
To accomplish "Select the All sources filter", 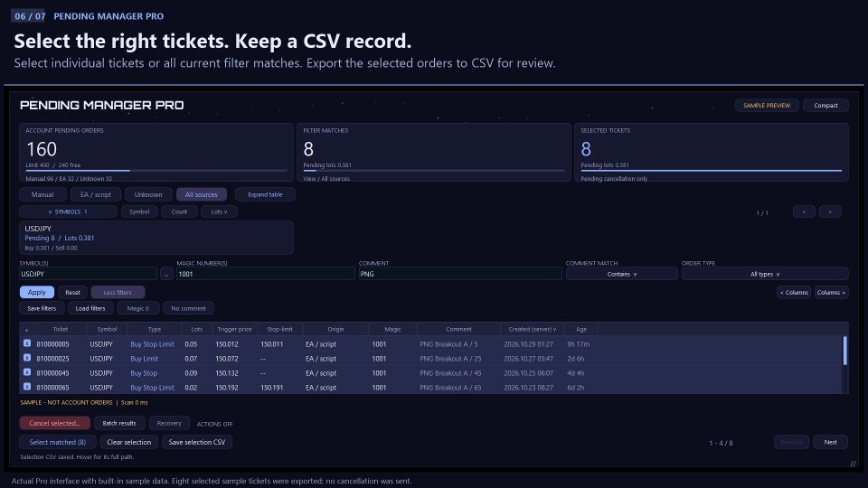I will click(202, 195).
